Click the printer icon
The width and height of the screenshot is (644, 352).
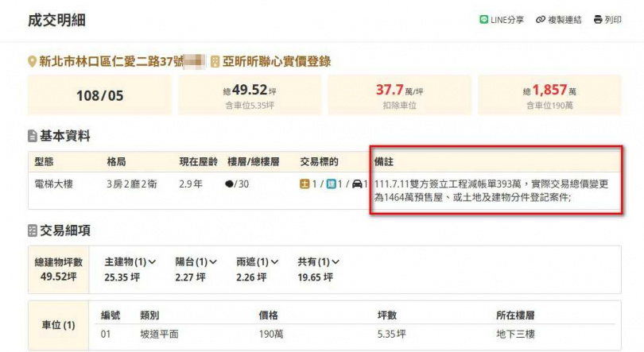coord(598,19)
